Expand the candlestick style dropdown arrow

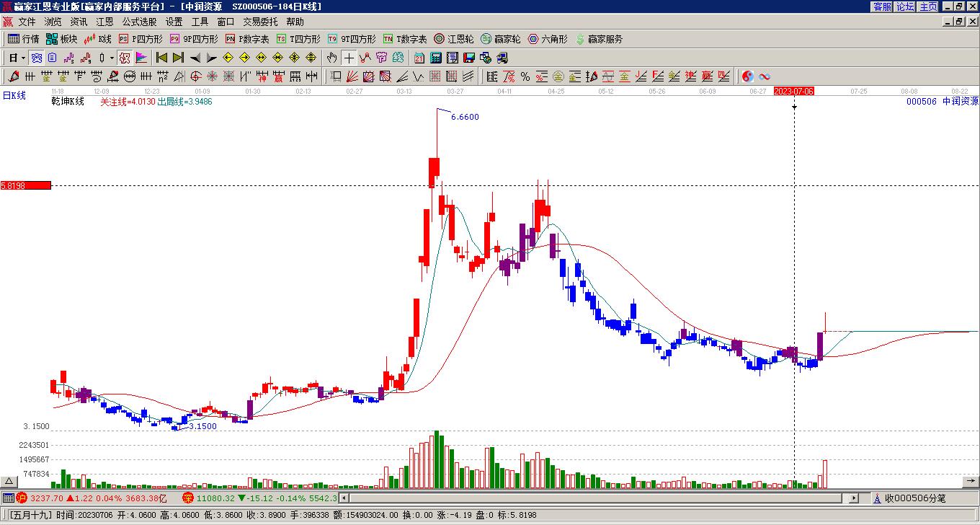112,58
